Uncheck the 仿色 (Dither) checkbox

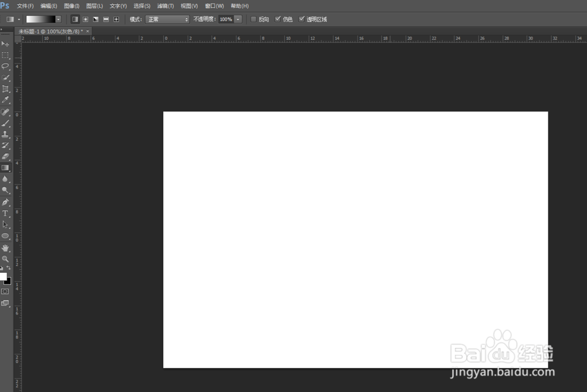278,19
